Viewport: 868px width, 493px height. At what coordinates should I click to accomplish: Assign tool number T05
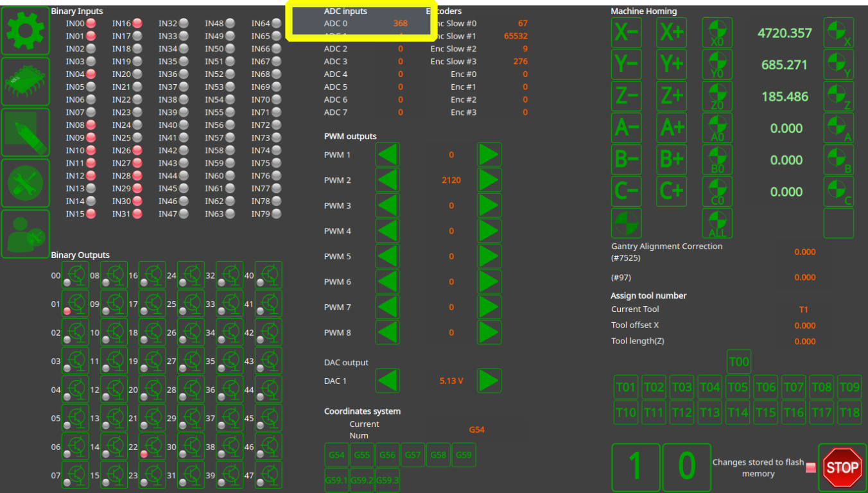pyautogui.click(x=738, y=387)
